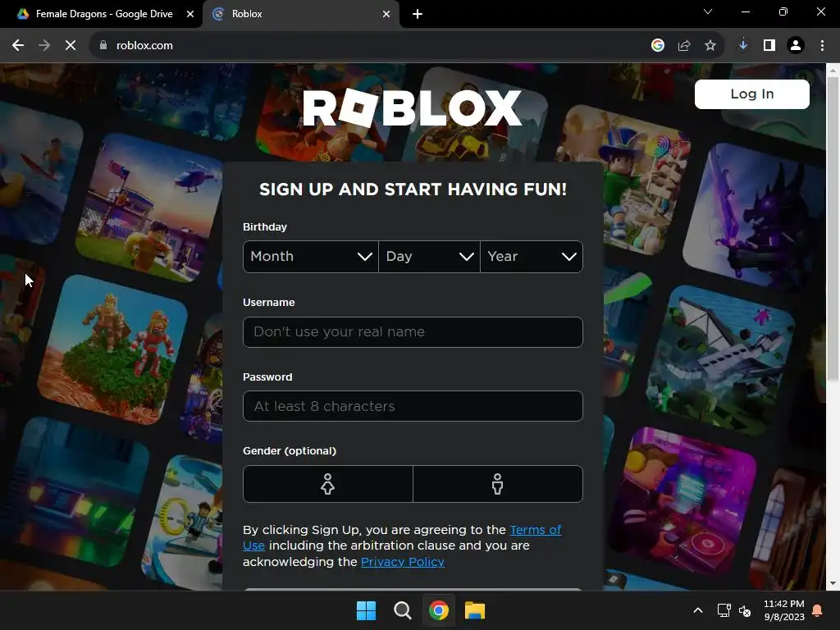The width and height of the screenshot is (840, 630).
Task: Click the Log In button
Action: 751,94
